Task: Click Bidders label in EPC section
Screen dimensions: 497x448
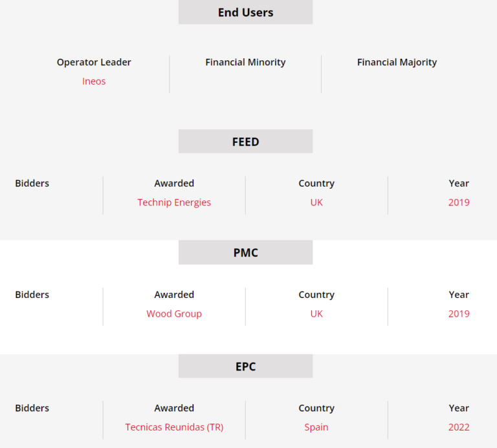Action: [32, 409]
